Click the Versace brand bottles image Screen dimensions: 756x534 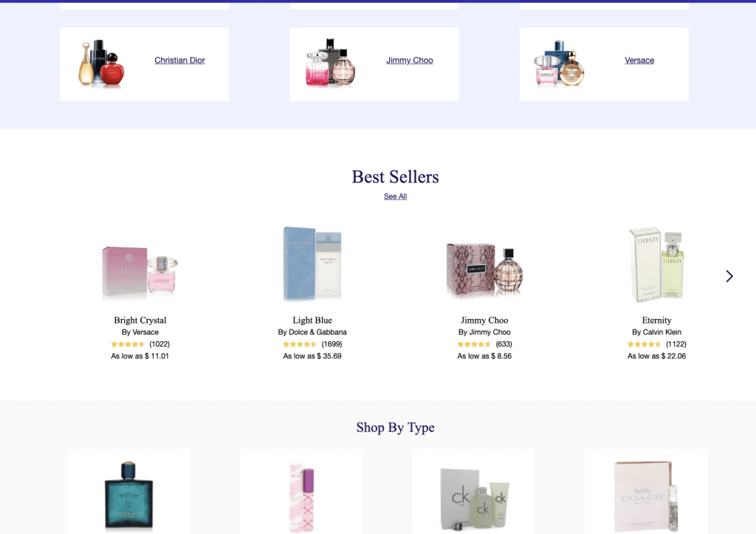560,64
